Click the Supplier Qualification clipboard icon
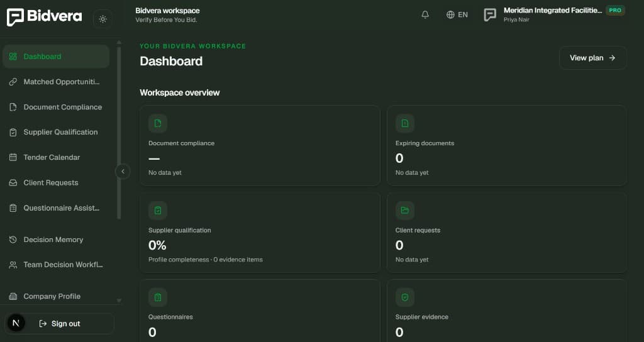Screen dimensions: 644x342 click(x=13, y=132)
